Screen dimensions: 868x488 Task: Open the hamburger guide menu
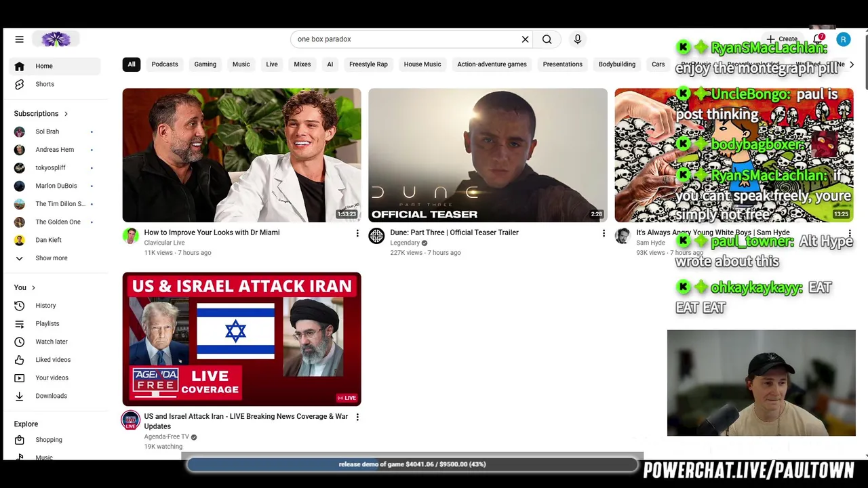[19, 39]
